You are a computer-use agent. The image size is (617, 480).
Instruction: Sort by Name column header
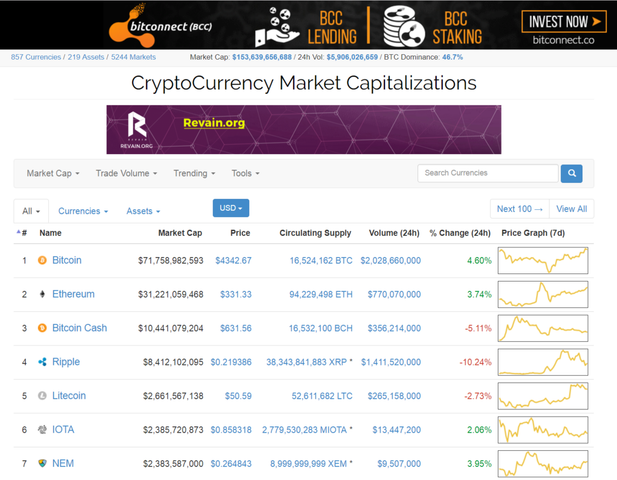pyautogui.click(x=50, y=233)
